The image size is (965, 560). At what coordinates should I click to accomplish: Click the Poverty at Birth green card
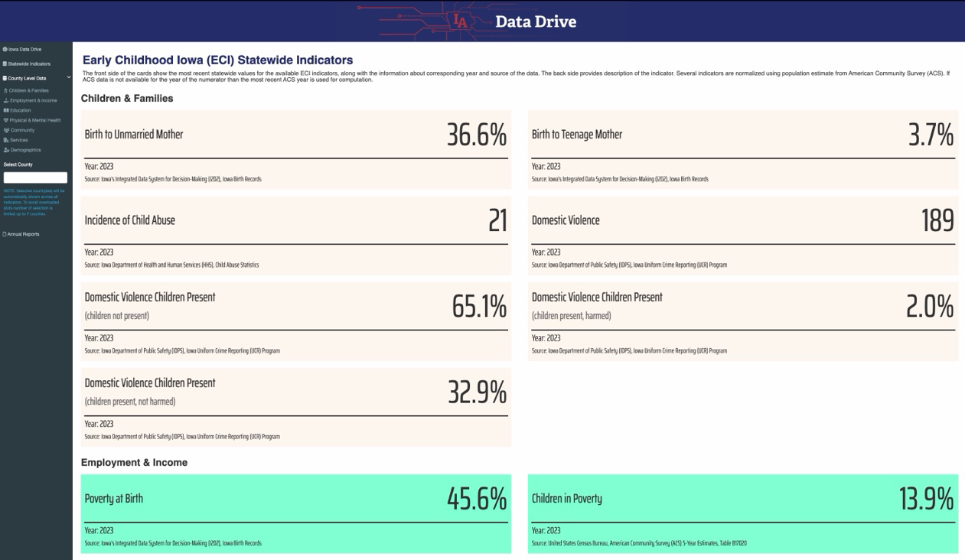point(295,513)
